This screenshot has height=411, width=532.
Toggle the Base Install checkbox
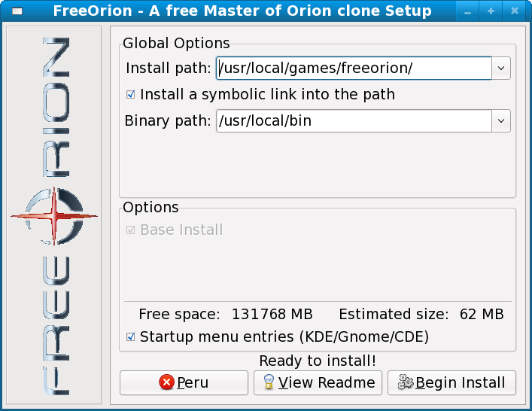coord(131,230)
